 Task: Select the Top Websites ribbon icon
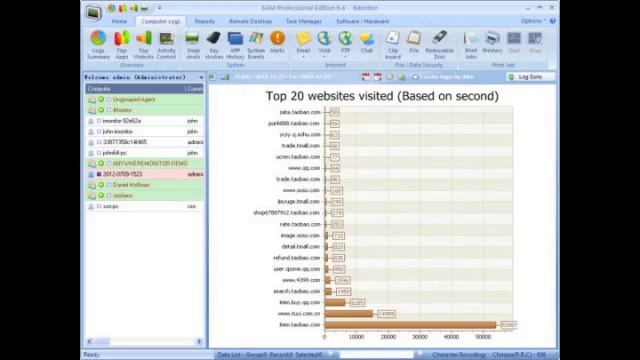point(143,38)
